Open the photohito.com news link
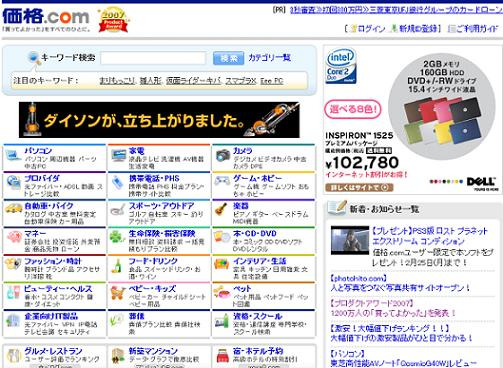503x368 pixels. [x=400, y=283]
